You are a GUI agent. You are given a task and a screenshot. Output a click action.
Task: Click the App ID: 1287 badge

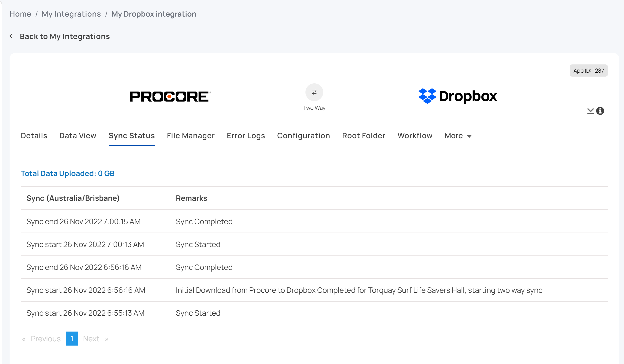click(589, 71)
